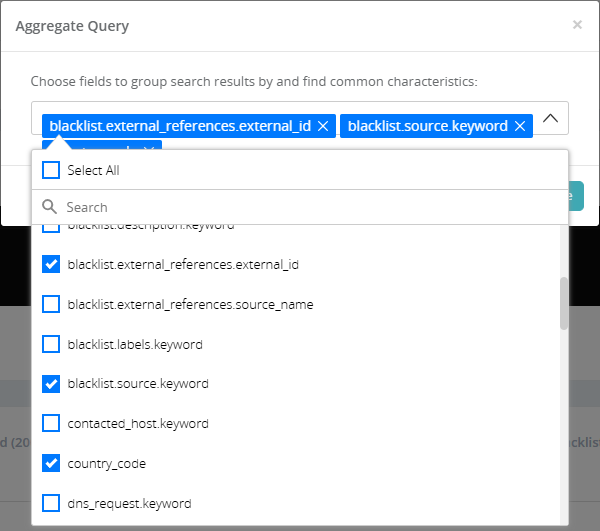
Task: Click the blacklist.source.keyword tag label
Action: [427, 127]
